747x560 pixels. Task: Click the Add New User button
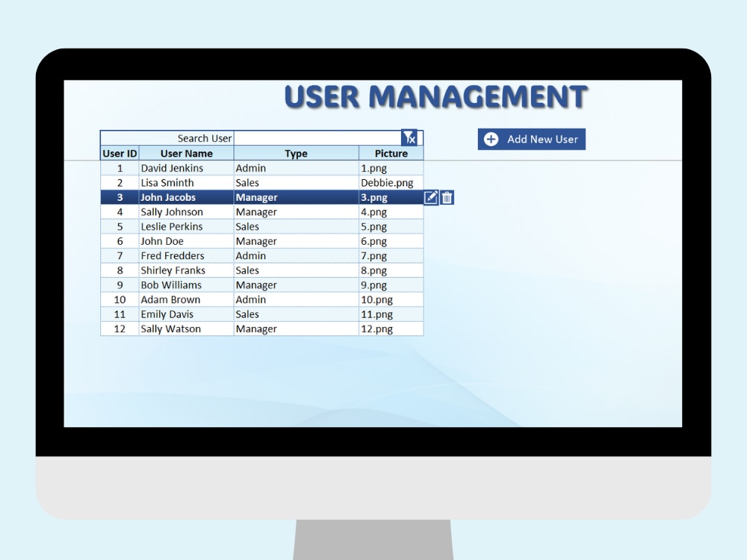(x=532, y=139)
